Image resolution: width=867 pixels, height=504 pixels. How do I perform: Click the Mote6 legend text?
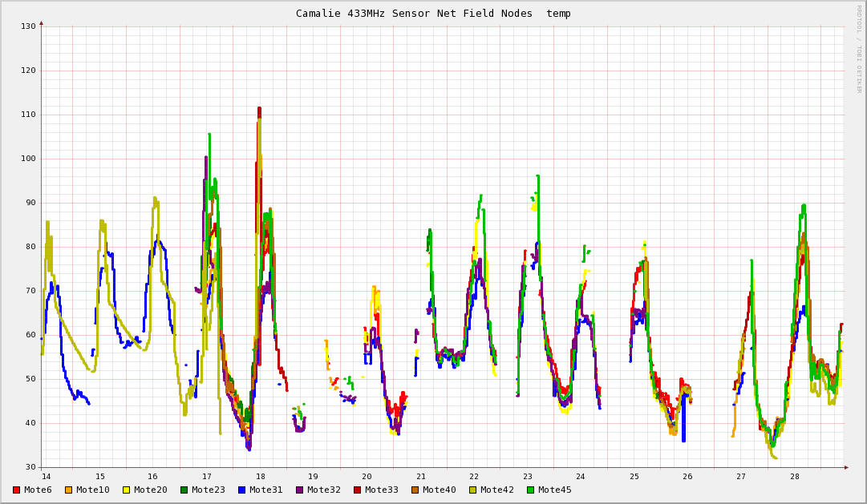click(38, 490)
